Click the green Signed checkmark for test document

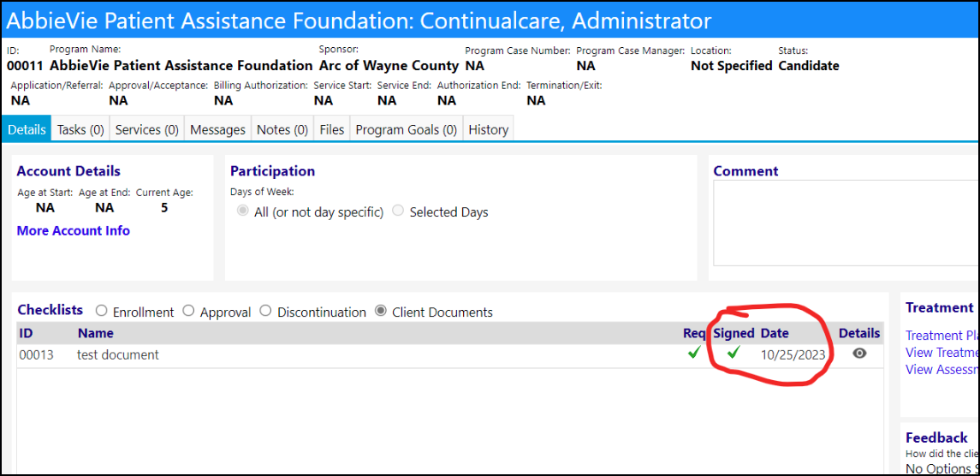coord(734,354)
